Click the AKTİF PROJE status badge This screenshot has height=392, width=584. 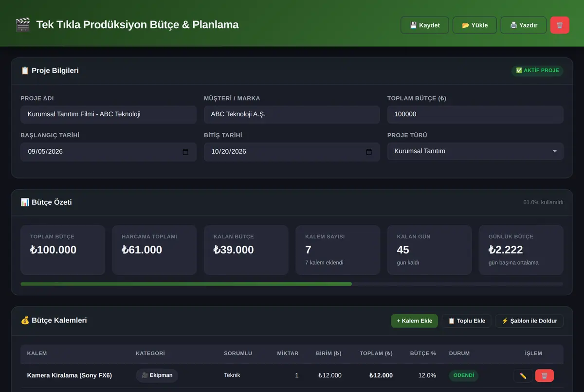(537, 71)
